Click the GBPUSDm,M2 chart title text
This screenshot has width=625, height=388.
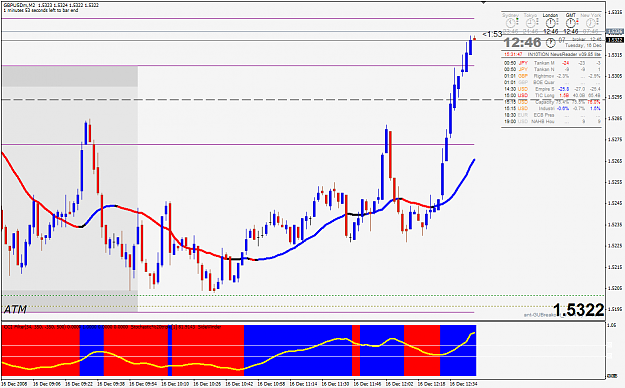point(19,6)
